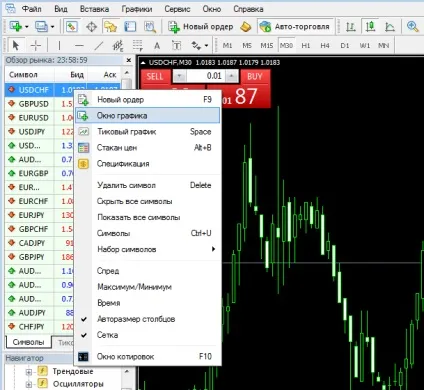Choose Спецификация menu entry
Image resolution: width=424 pixels, height=390 pixels.
tap(148, 164)
